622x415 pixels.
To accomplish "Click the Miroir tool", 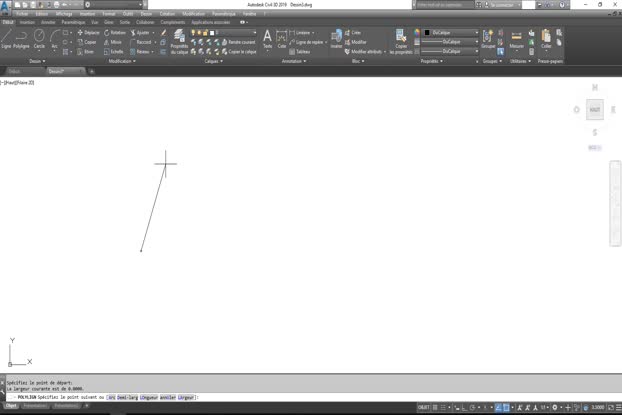I will [113, 42].
